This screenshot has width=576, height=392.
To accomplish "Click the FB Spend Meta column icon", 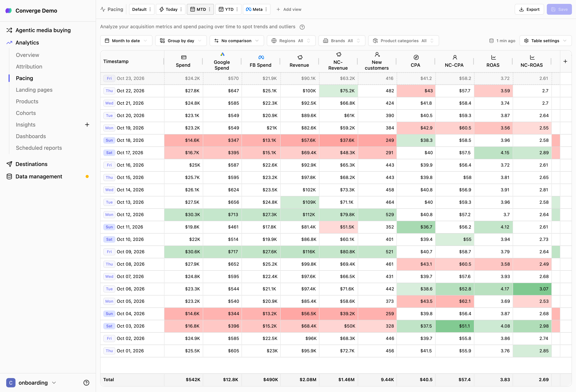I will point(261,57).
